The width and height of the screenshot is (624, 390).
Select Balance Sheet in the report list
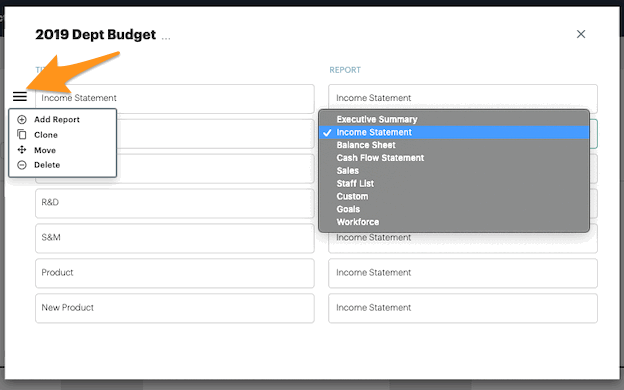tap(454, 145)
